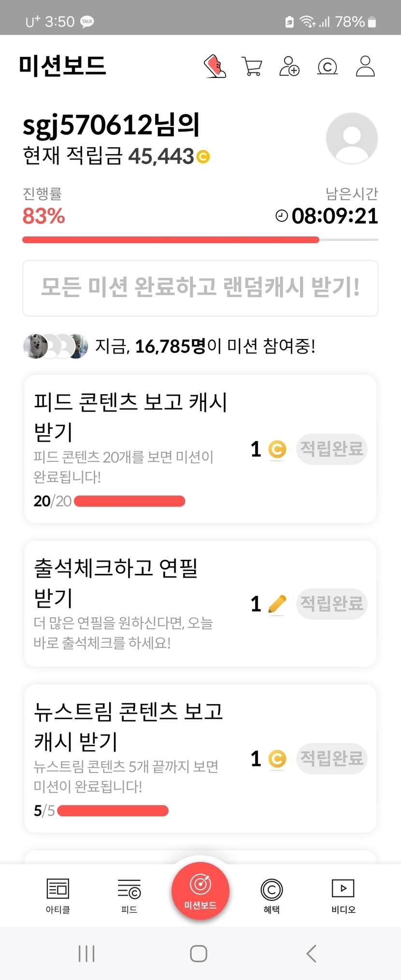Tap the 20/20 feed progress bar
This screenshot has height=980, width=401.
click(x=129, y=501)
